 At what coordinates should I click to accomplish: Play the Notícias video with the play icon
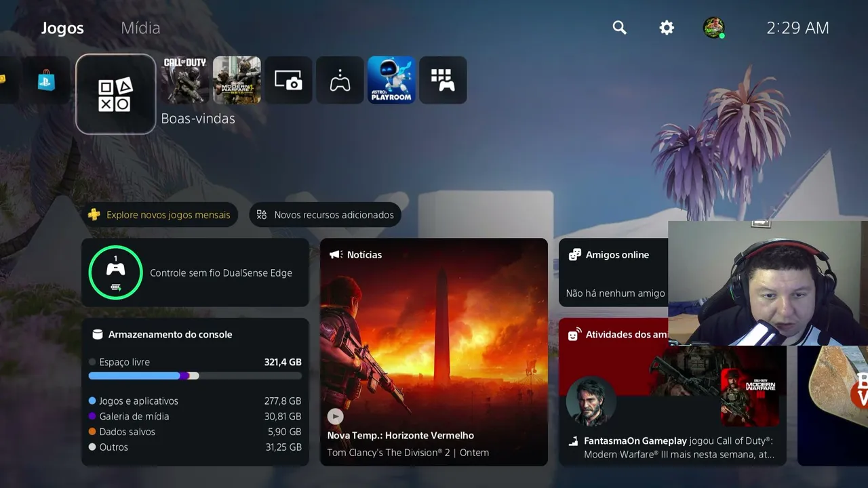coord(335,416)
